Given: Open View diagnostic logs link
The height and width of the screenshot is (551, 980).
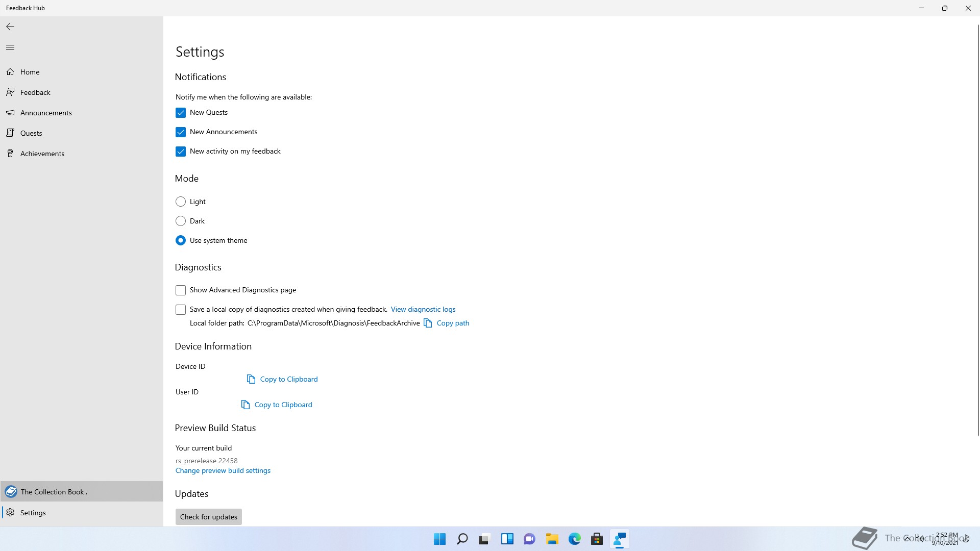Looking at the screenshot, I should pos(423,309).
